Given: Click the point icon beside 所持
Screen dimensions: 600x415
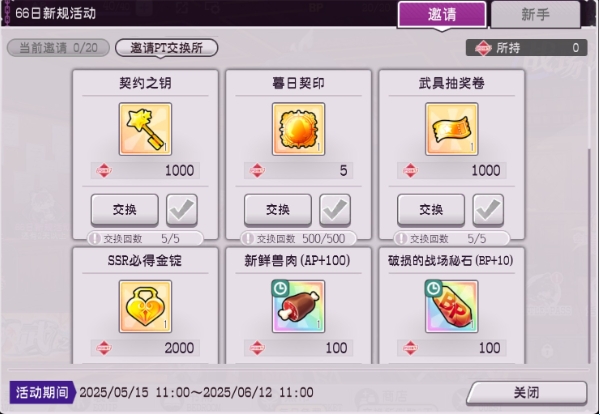Looking at the screenshot, I should 483,48.
